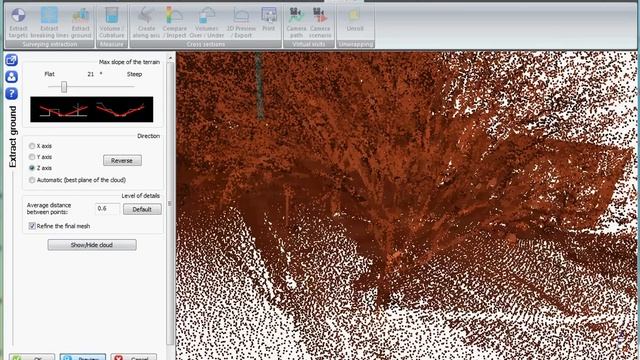Toggle Refine the final mesh checkbox
Image resolution: width=640 pixels, height=360 pixels.
pos(32,226)
